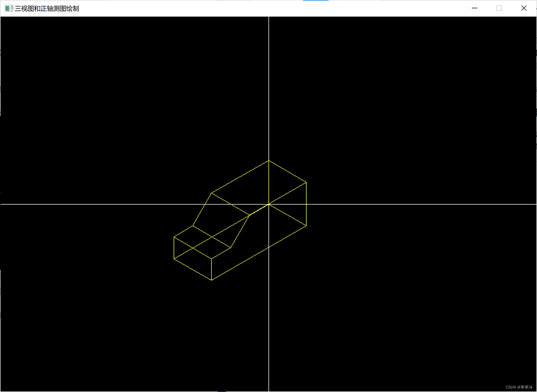Click the origin where the white axes cross
537x392 pixels.
click(x=269, y=204)
